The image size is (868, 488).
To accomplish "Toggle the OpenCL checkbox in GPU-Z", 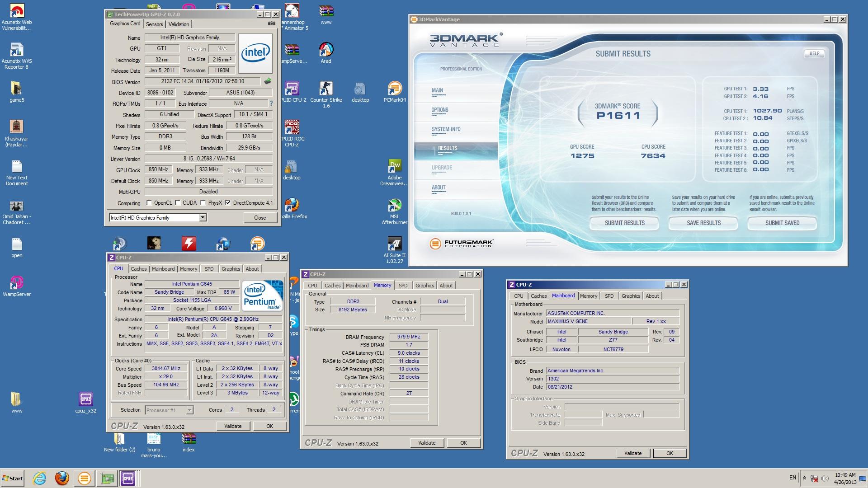I will point(149,203).
